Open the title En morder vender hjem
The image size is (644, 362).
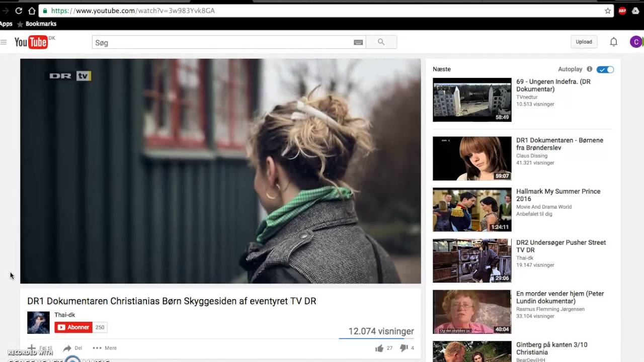coord(560,297)
